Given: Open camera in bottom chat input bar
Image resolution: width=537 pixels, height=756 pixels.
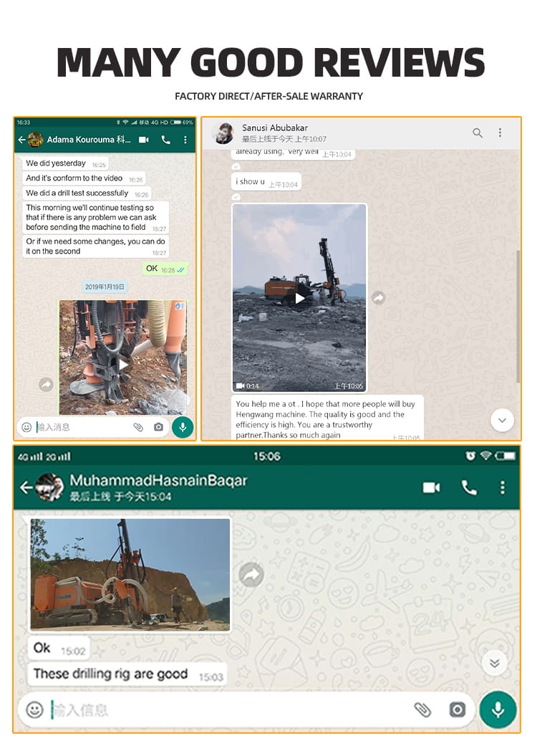Looking at the screenshot, I should (458, 709).
